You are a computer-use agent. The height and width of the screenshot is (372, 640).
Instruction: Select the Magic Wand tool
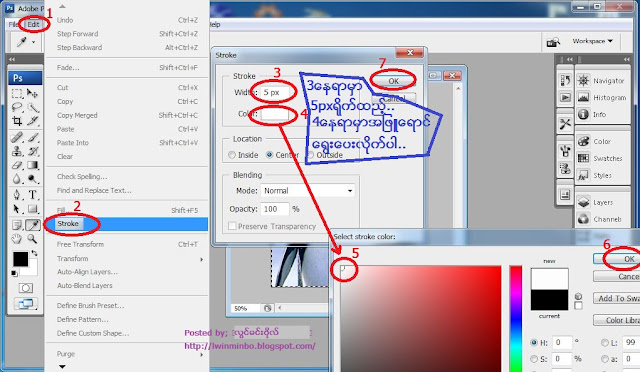click(32, 107)
